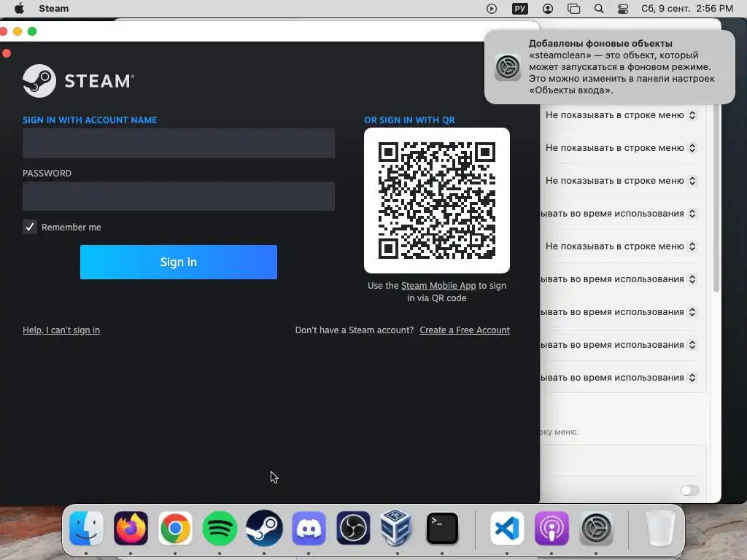Click the QR code image
Screen dimensions: 747x560
437,201
